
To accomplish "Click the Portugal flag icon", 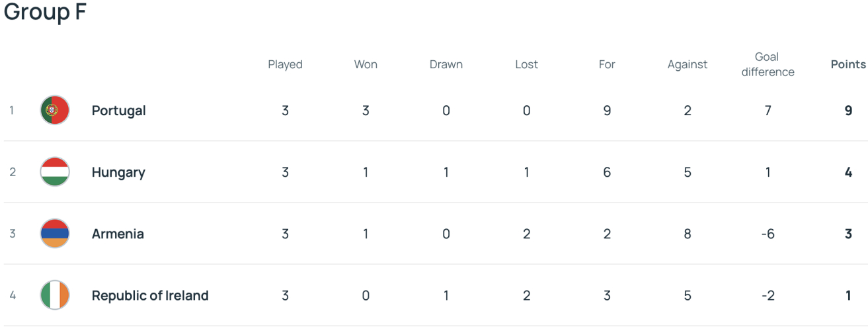I will pos(55,111).
